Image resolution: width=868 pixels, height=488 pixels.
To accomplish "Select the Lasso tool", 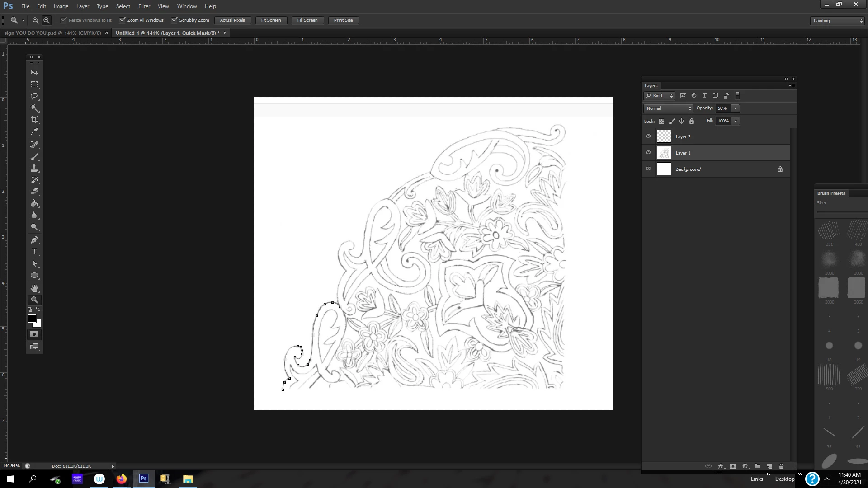I will pyautogui.click(x=34, y=96).
